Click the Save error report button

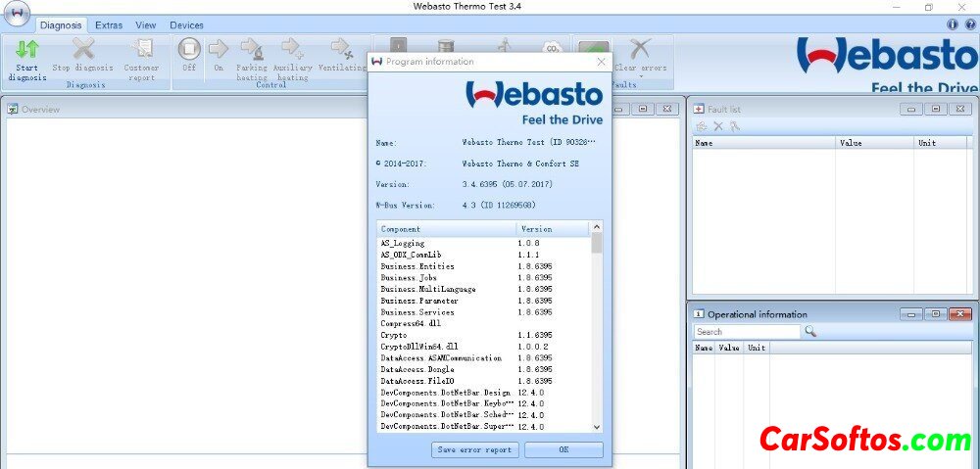tap(475, 450)
